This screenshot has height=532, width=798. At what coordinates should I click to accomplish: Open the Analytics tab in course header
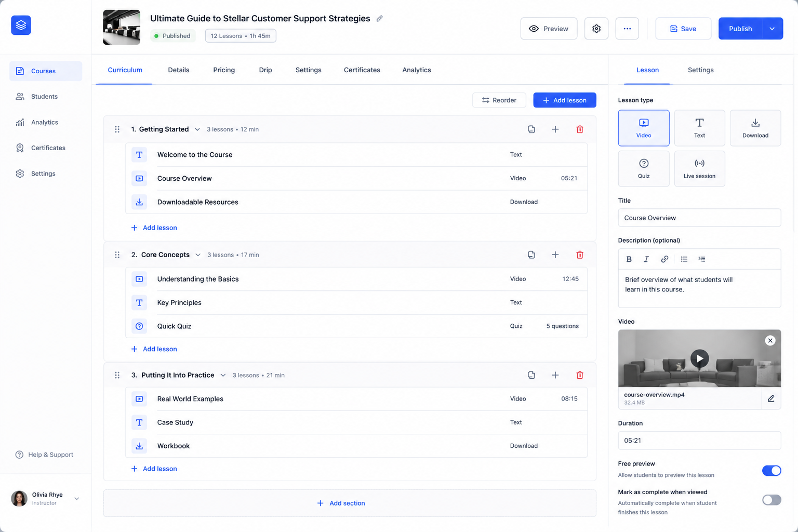pyautogui.click(x=417, y=70)
